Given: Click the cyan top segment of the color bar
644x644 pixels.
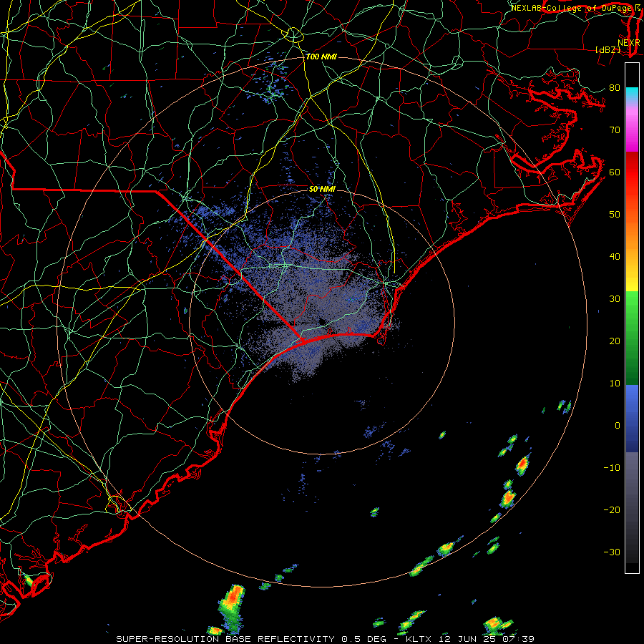Looking at the screenshot, I should 632,94.
